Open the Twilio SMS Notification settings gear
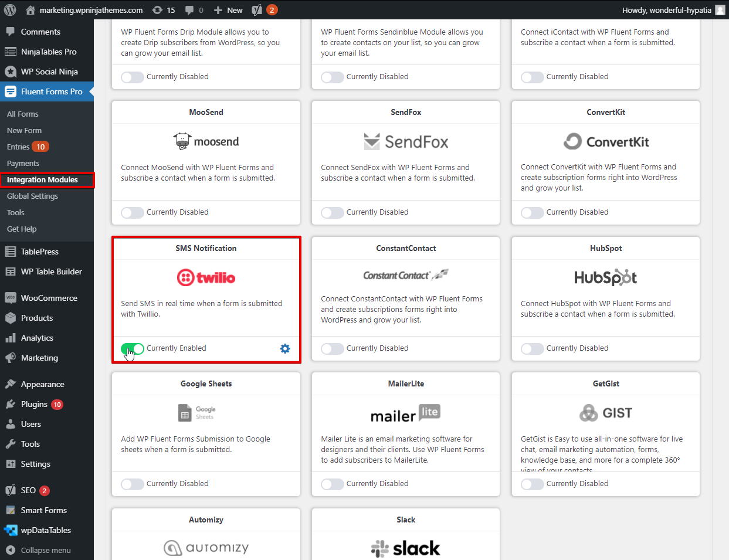The image size is (729, 560). click(285, 348)
